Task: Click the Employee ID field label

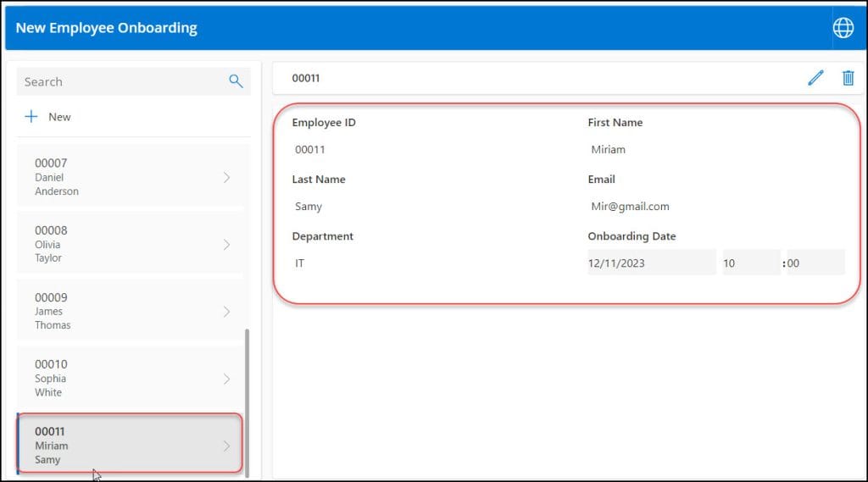Action: pos(324,122)
